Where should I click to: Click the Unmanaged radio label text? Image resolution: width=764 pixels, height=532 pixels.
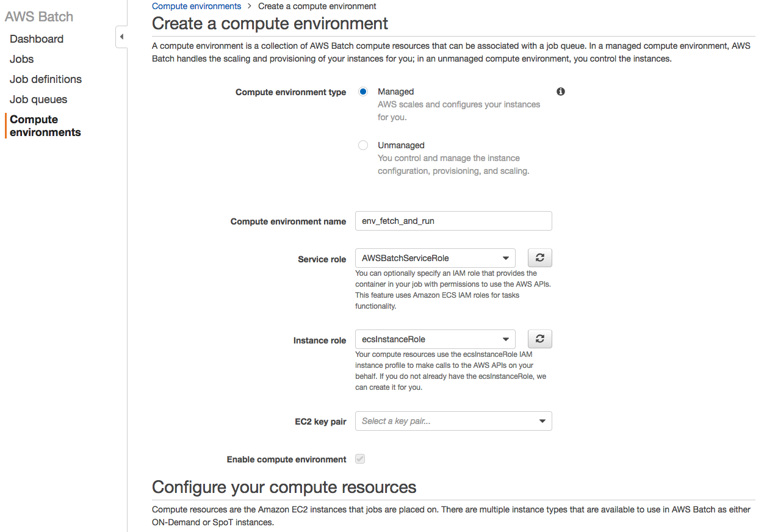coord(401,145)
